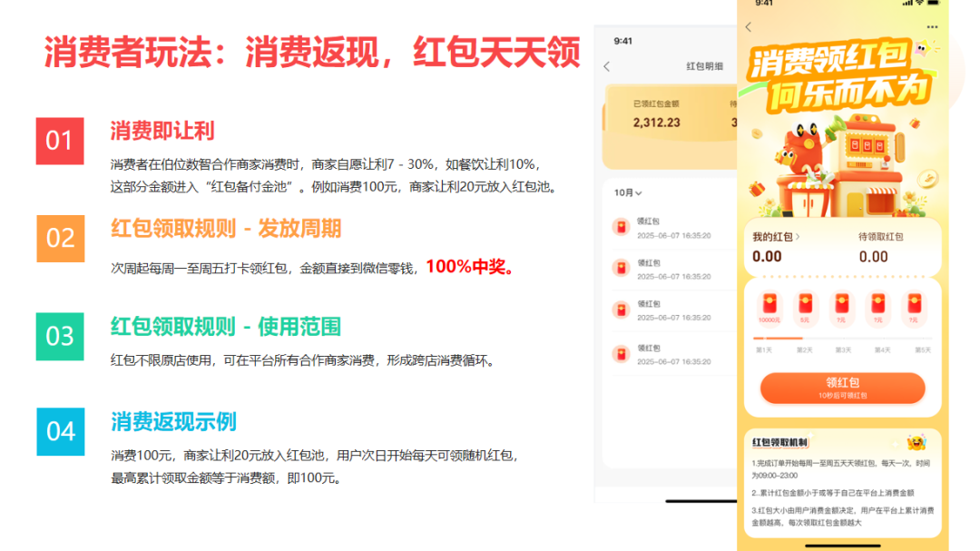Click the signal status icon on orange phone
Screen dimensions: 980x551
[906, 3]
